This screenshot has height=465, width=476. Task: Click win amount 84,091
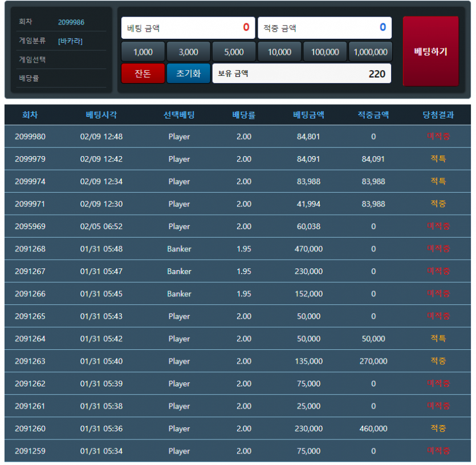point(373,159)
